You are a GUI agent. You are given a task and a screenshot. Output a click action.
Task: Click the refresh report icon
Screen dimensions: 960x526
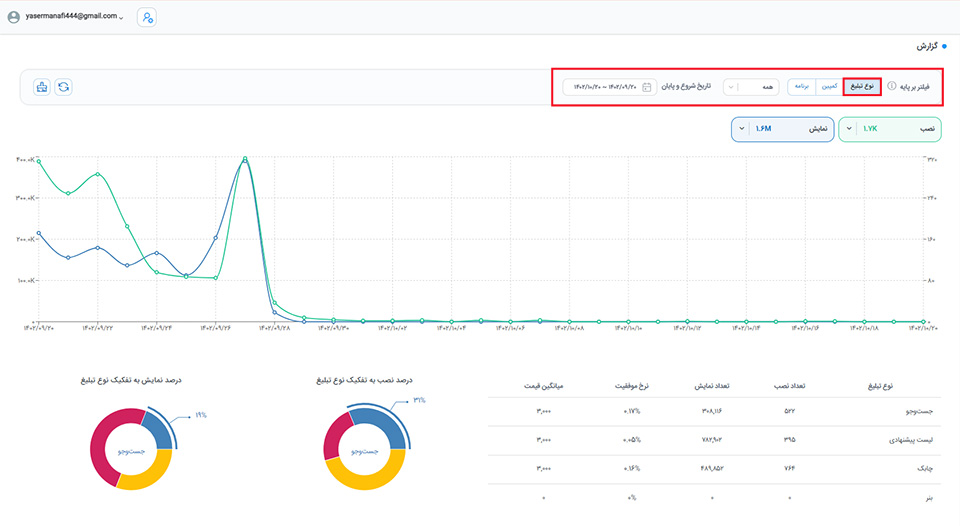pyautogui.click(x=63, y=87)
